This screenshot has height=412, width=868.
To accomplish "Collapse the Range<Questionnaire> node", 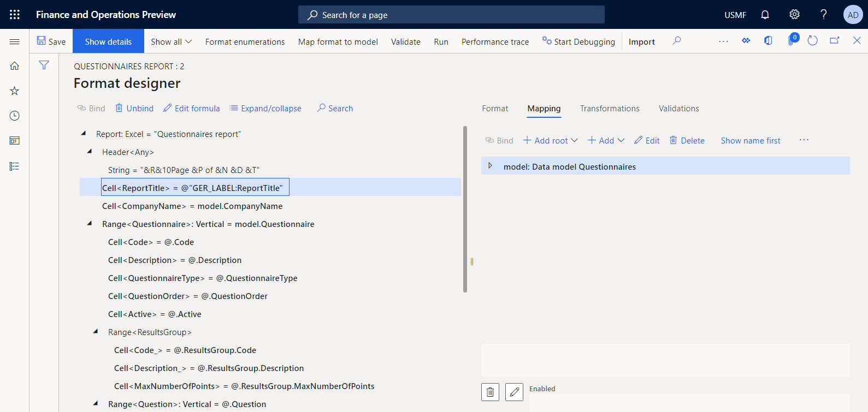I will coord(90,223).
